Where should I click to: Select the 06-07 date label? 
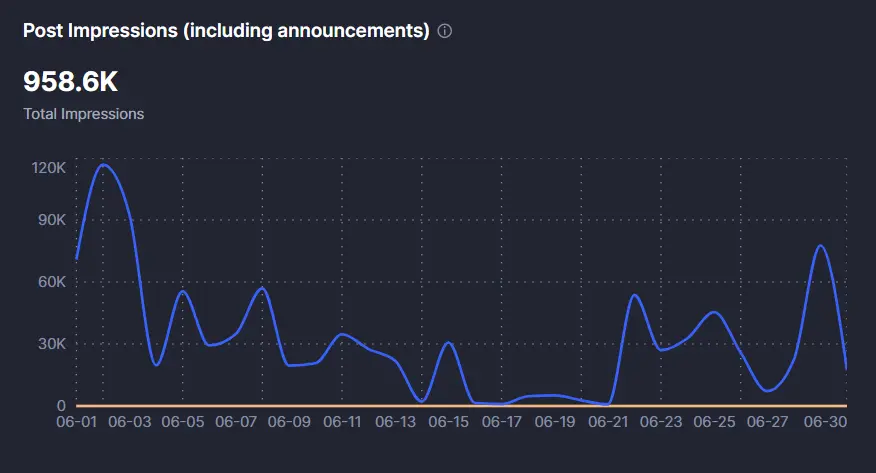(236, 422)
